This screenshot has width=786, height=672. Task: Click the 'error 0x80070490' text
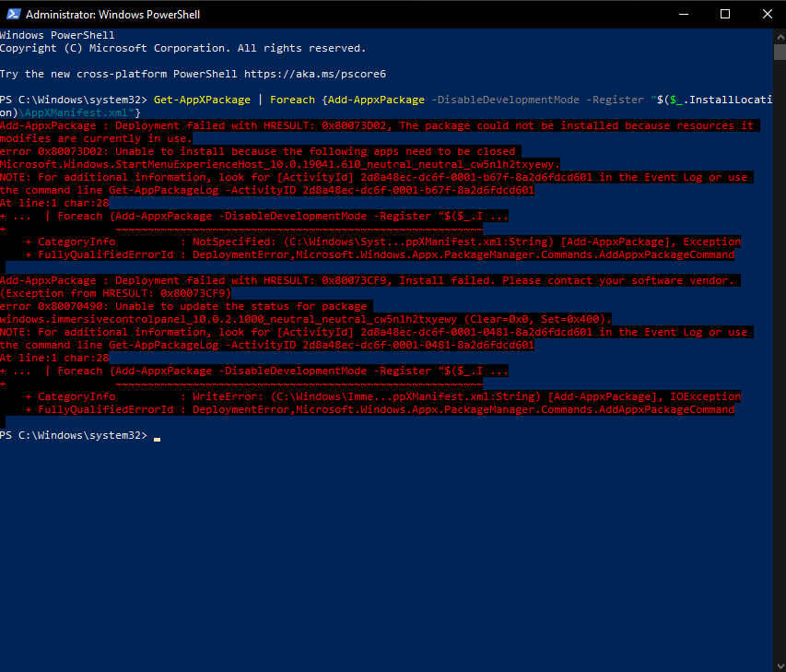pyautogui.click(x=51, y=306)
